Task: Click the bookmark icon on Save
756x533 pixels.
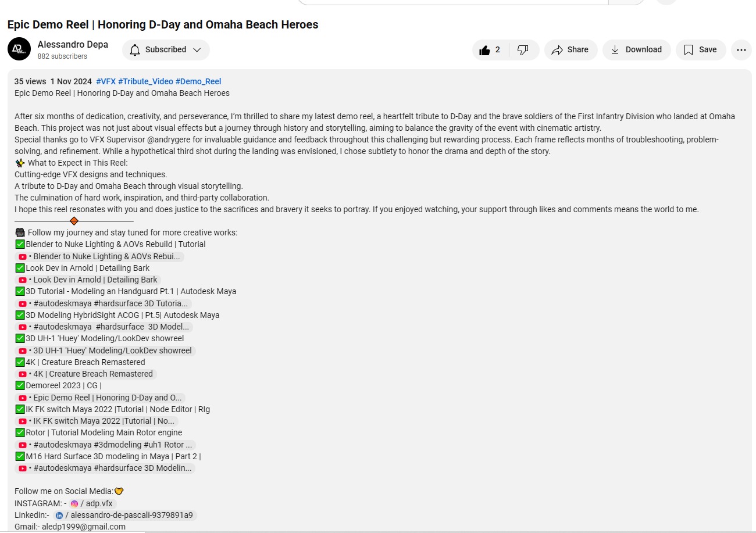Action: (689, 50)
